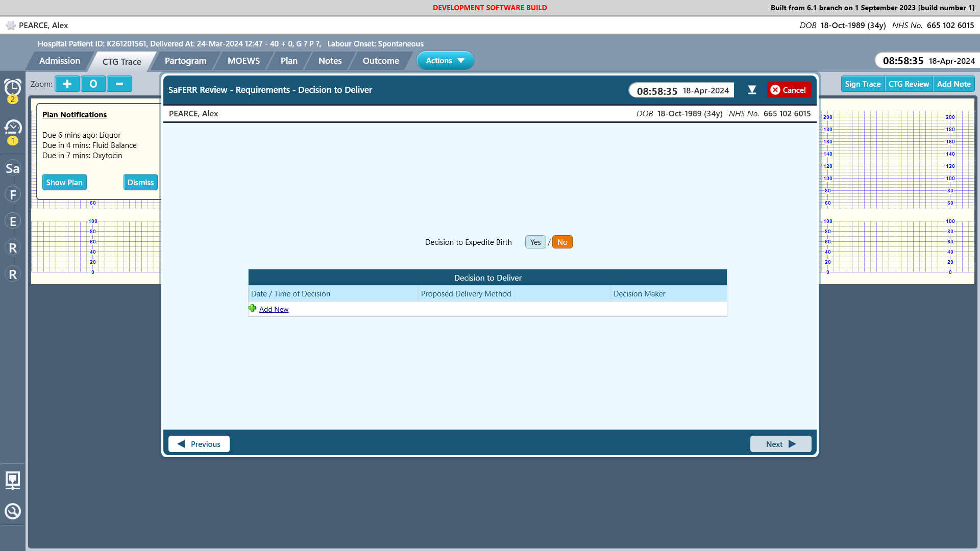Click the Add Note button
The width and height of the screenshot is (980, 551).
(953, 84)
